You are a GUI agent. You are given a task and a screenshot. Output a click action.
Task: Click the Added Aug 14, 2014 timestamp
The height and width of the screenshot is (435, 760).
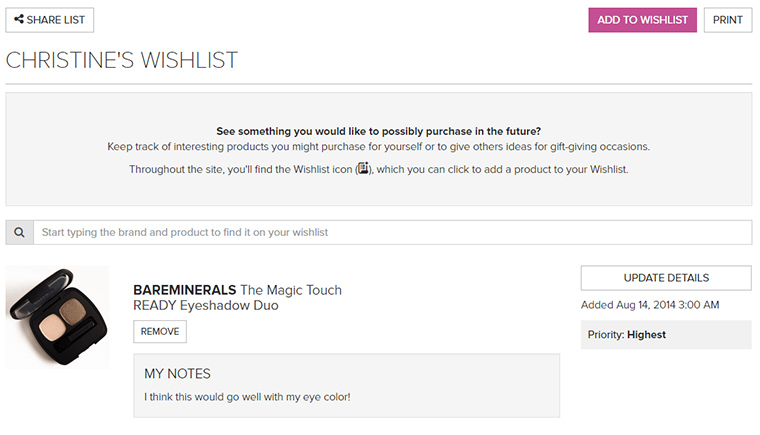(650, 305)
